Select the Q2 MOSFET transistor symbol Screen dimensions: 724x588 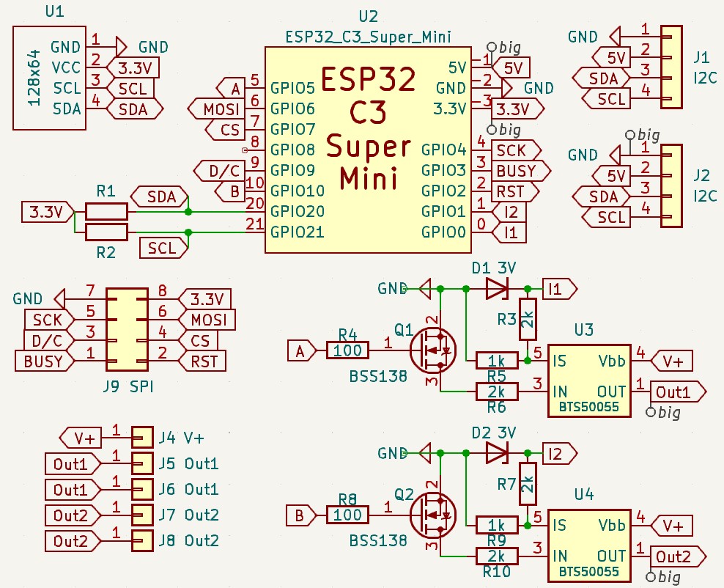(x=432, y=515)
